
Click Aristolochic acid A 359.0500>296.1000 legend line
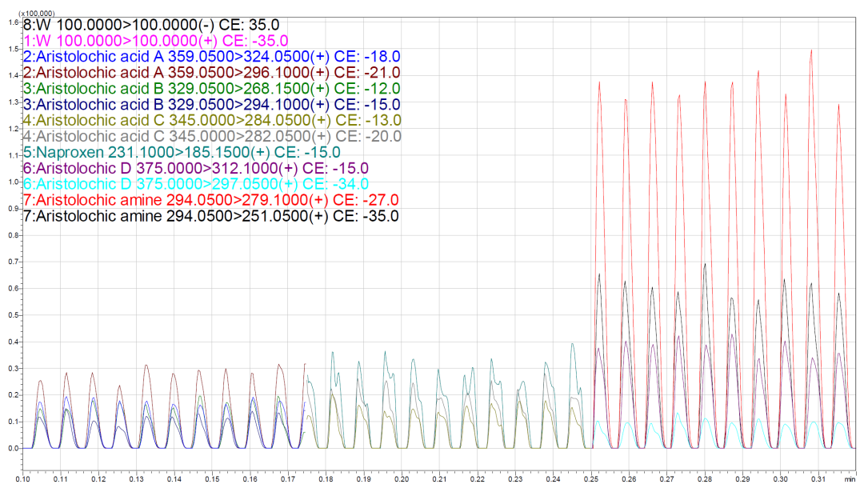tap(211, 73)
